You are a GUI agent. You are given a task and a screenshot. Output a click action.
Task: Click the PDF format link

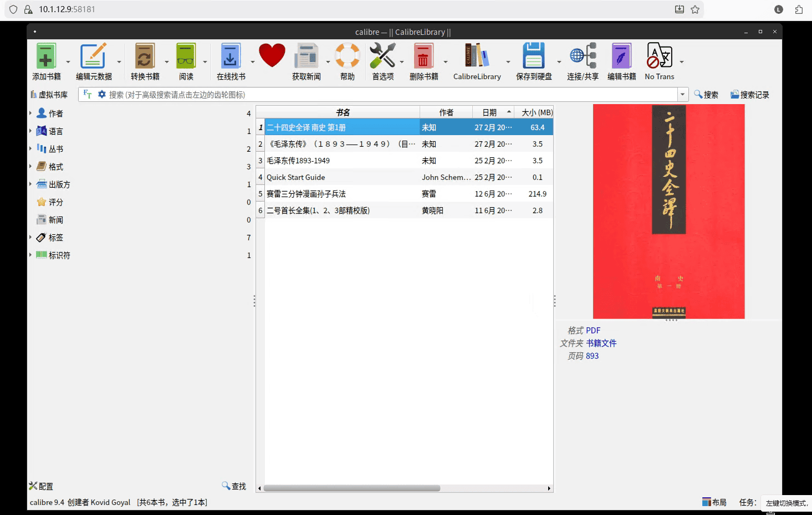(593, 331)
